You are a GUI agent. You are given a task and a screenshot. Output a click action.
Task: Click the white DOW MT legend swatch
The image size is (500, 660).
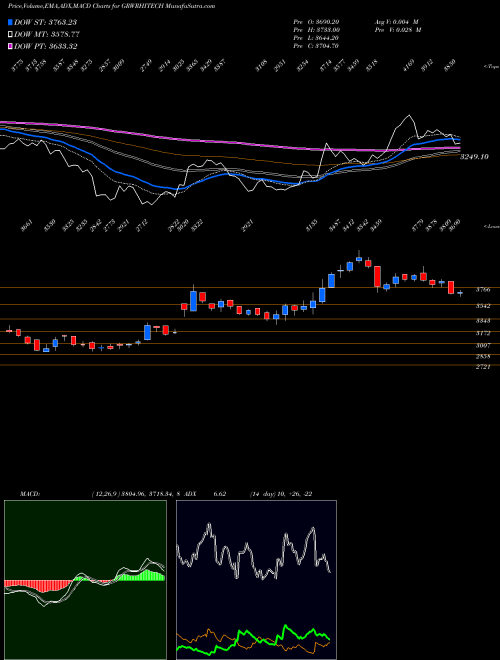(x=10, y=34)
